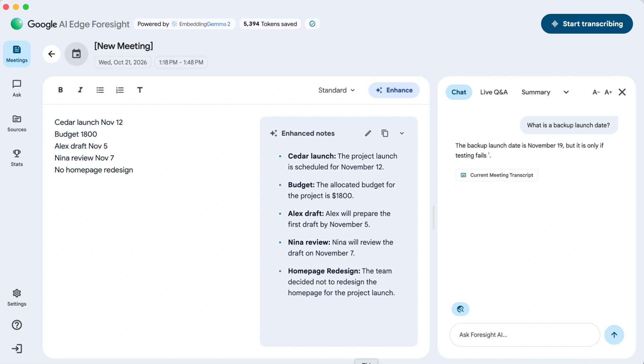This screenshot has width=644, height=364.
Task: Start transcribing the meeting
Action: click(x=587, y=24)
